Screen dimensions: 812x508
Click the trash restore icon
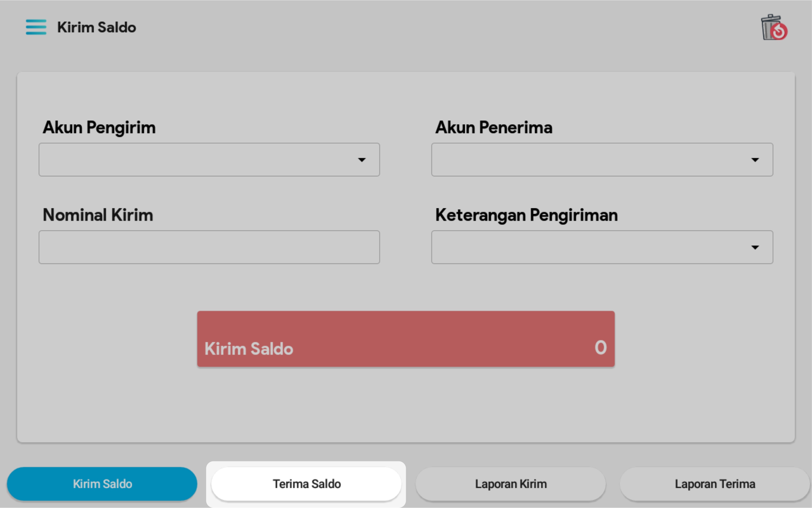click(774, 27)
